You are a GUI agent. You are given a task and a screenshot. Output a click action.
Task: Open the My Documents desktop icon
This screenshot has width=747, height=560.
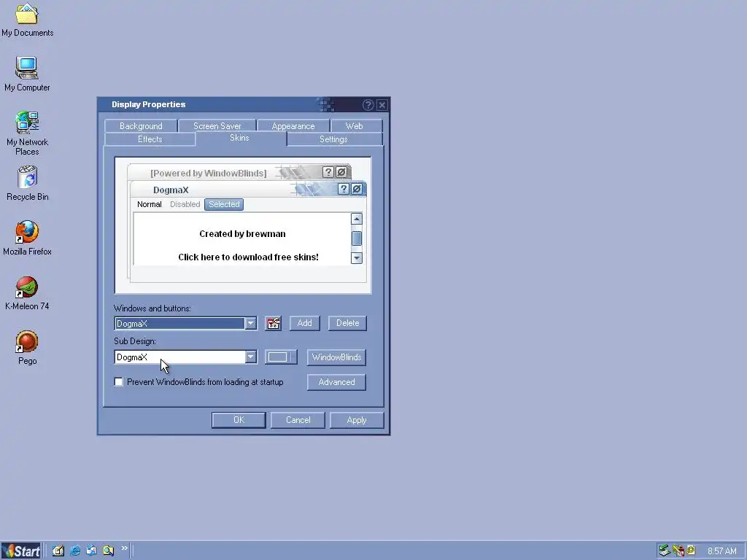[27, 20]
